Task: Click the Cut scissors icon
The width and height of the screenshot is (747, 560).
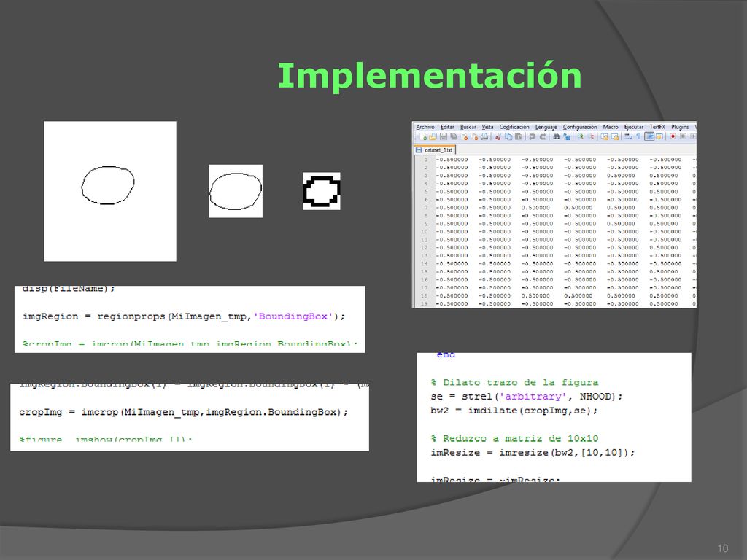Action: point(498,136)
